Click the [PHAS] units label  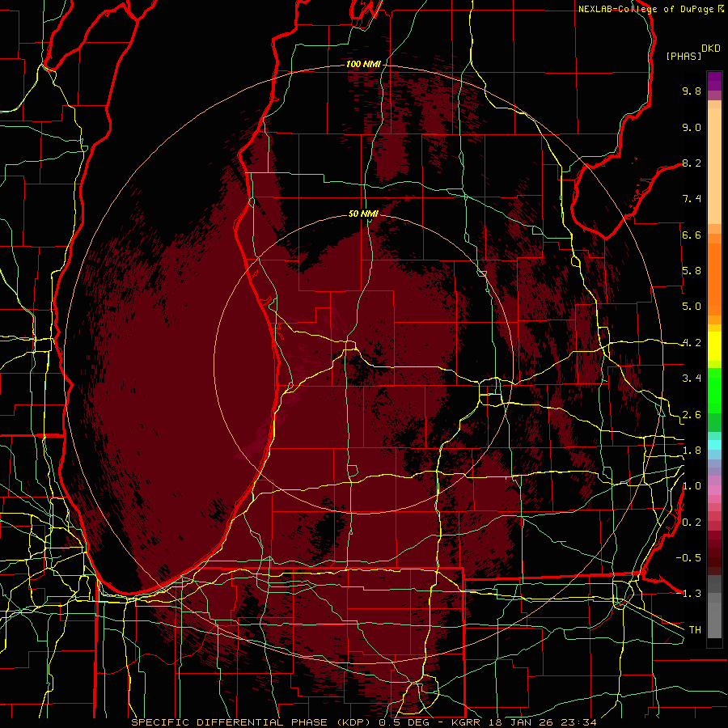(x=684, y=57)
